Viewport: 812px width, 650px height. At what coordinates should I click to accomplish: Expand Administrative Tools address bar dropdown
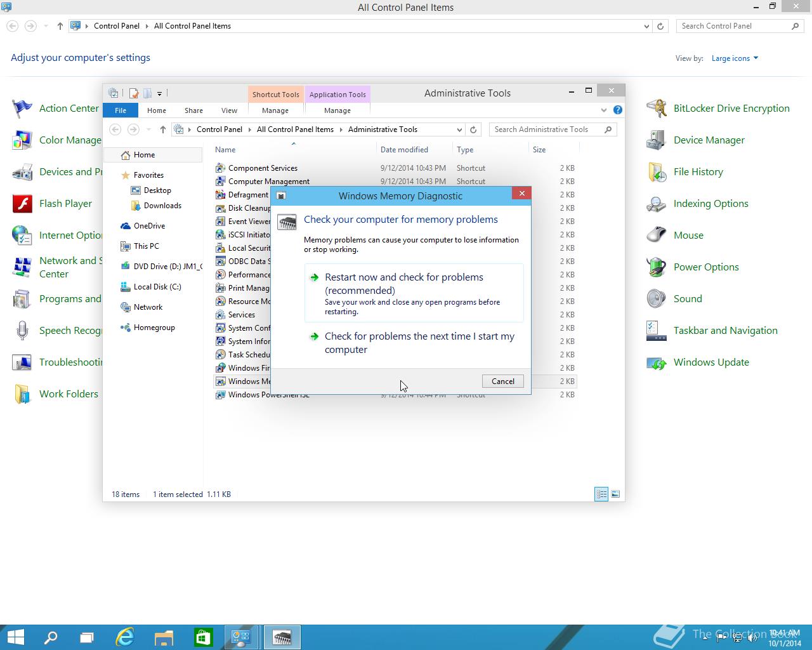[x=459, y=129]
